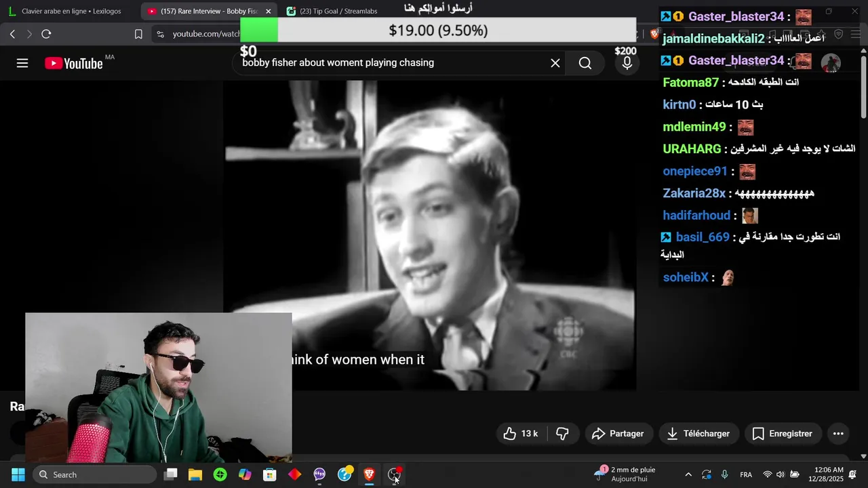Click chat username hadifarhoud

(x=696, y=216)
